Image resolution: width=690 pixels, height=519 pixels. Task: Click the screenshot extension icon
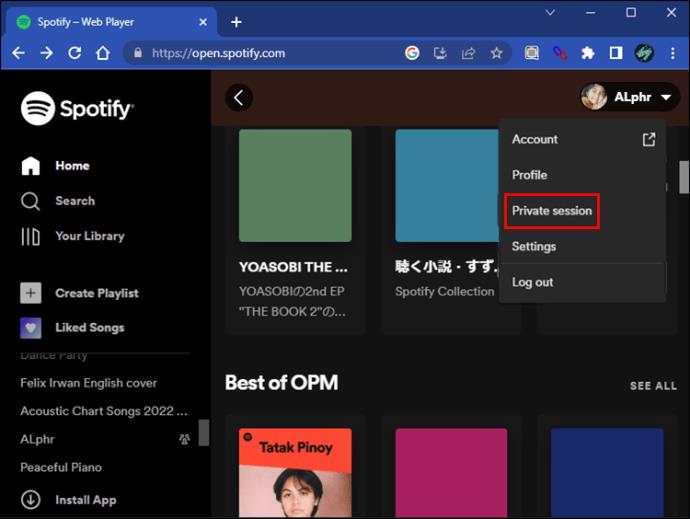532,53
